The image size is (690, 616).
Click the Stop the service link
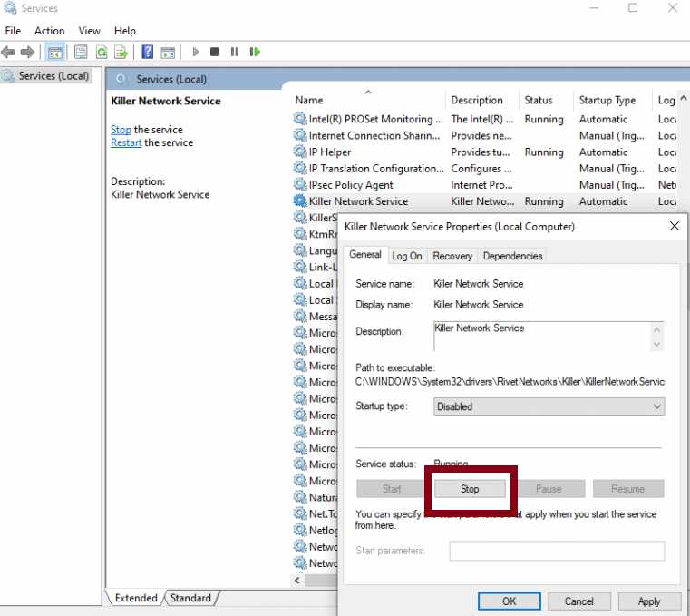click(121, 130)
